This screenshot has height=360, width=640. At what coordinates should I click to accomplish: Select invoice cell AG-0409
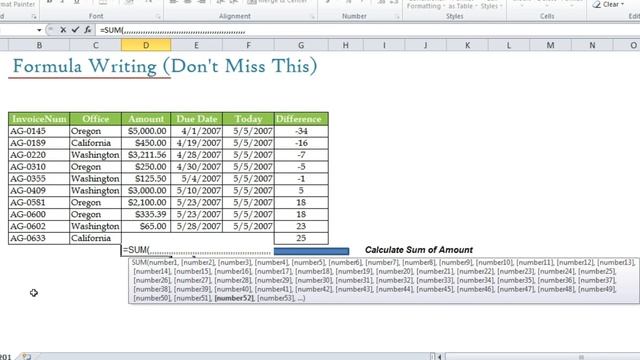pyautogui.click(x=39, y=190)
